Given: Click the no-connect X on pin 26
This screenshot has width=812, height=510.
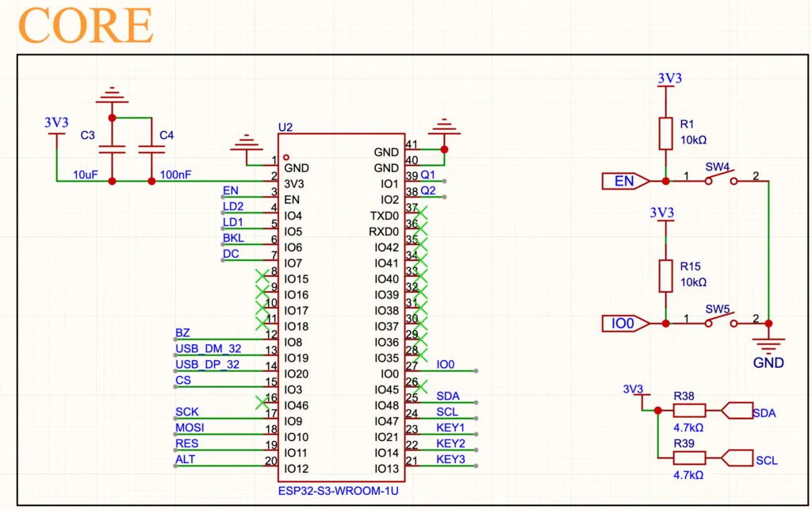Looking at the screenshot, I should click(x=422, y=386).
